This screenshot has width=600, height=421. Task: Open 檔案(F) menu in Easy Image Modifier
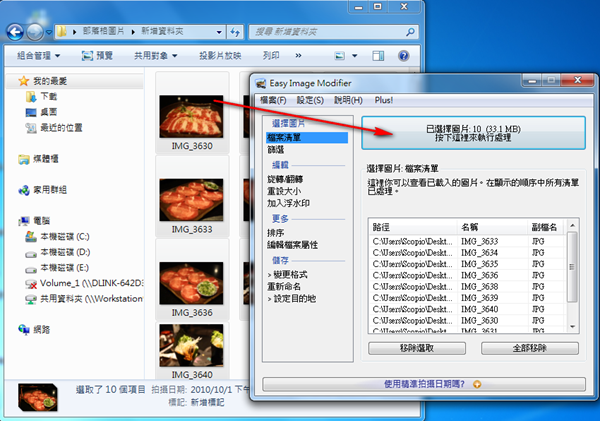[273, 100]
